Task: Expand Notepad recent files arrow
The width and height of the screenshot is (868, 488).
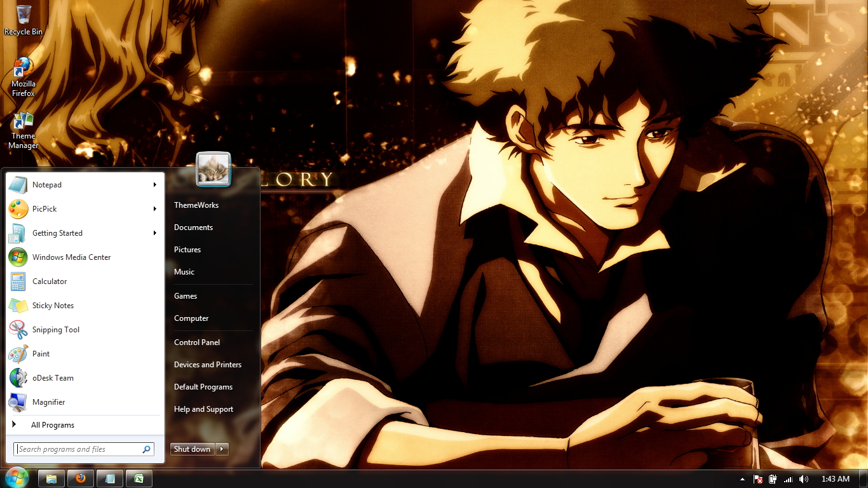Action: pos(154,185)
